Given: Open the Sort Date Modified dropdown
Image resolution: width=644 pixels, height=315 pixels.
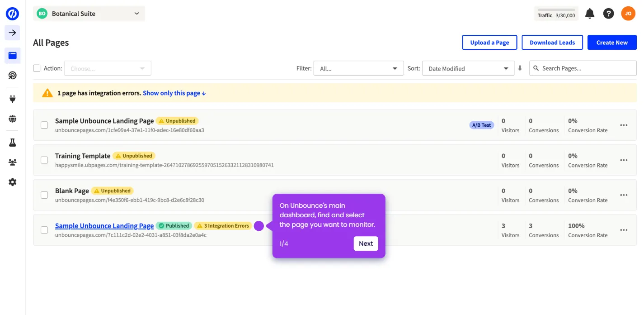Looking at the screenshot, I should pyautogui.click(x=468, y=68).
